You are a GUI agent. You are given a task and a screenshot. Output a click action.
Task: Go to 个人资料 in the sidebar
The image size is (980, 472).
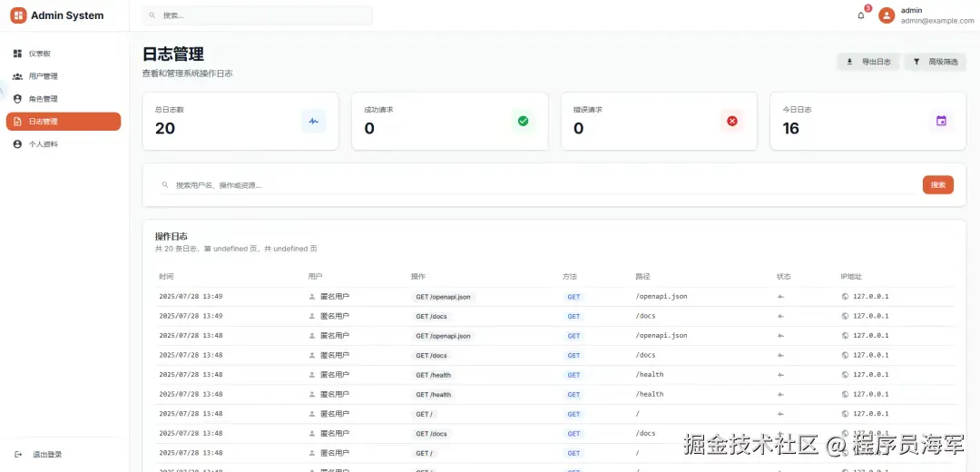coord(64,143)
